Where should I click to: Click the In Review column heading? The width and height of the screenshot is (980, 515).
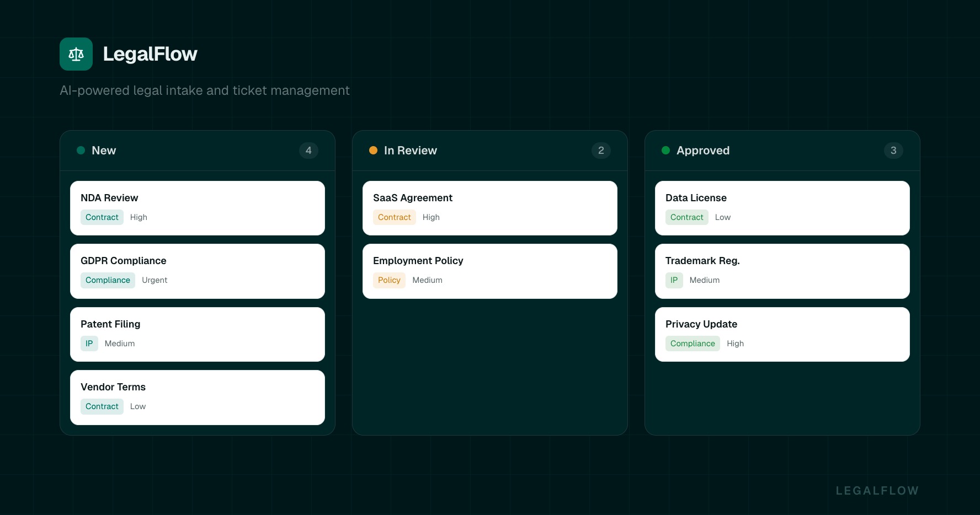[411, 151]
